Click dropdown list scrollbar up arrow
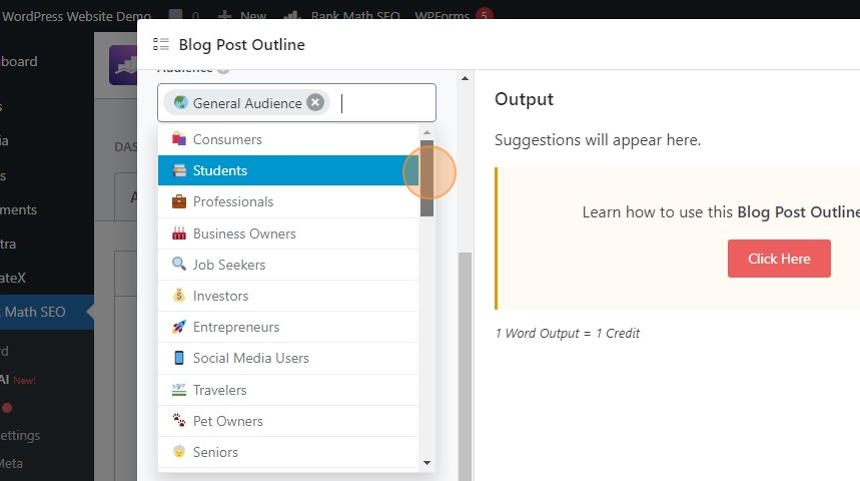Viewport: 860px width, 481px height. coord(427,132)
